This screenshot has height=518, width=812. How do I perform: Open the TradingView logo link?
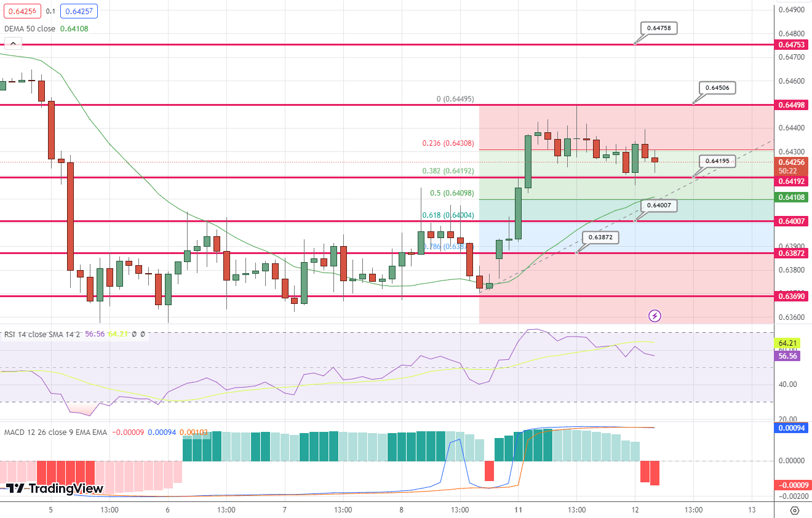tap(55, 488)
